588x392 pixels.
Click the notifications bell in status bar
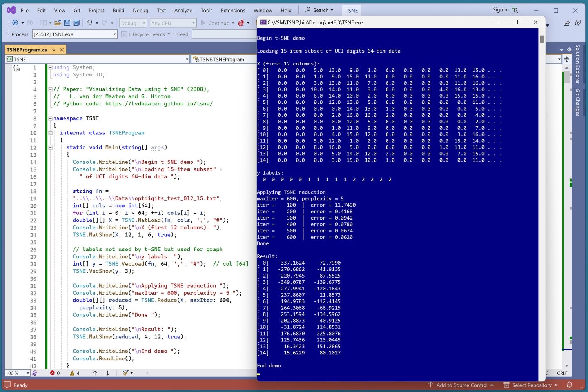pos(570,385)
